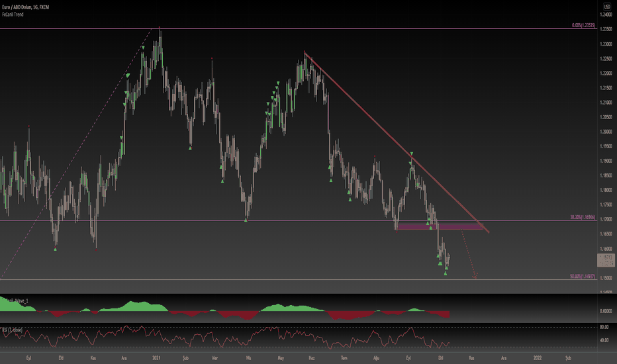617x364 pixels.
Task: Click the 2022 time axis label
Action: tap(537, 358)
